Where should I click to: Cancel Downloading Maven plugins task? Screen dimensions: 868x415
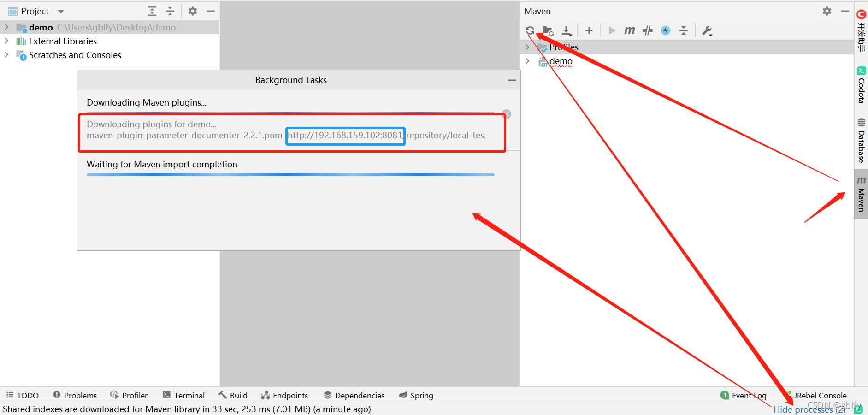(x=506, y=114)
